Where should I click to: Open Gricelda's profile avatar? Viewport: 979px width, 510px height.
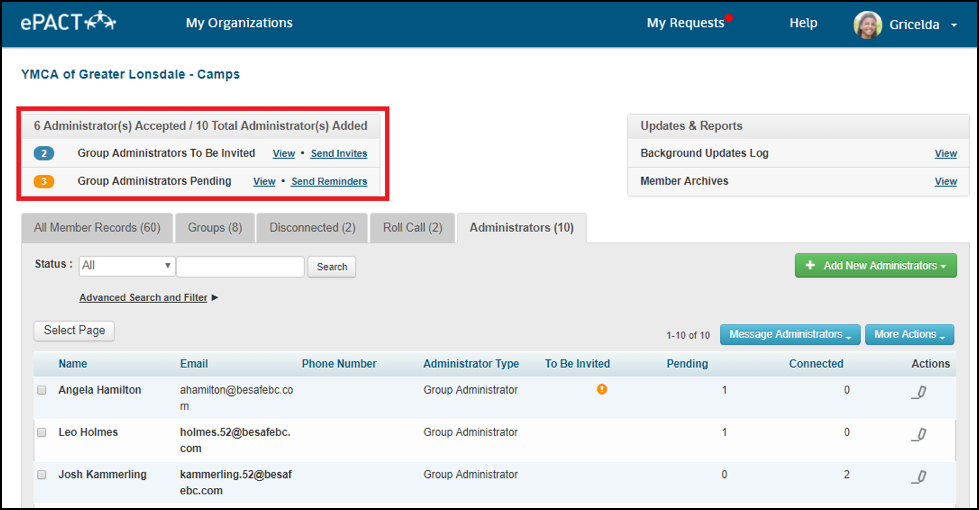click(x=868, y=25)
